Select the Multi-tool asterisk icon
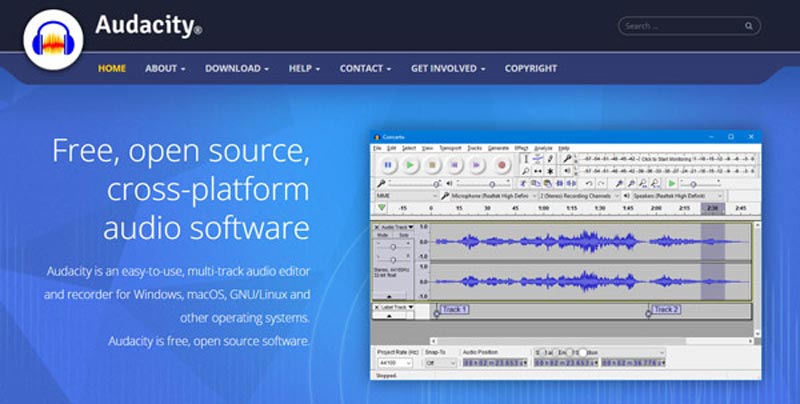The width and height of the screenshot is (800, 404). 550,171
